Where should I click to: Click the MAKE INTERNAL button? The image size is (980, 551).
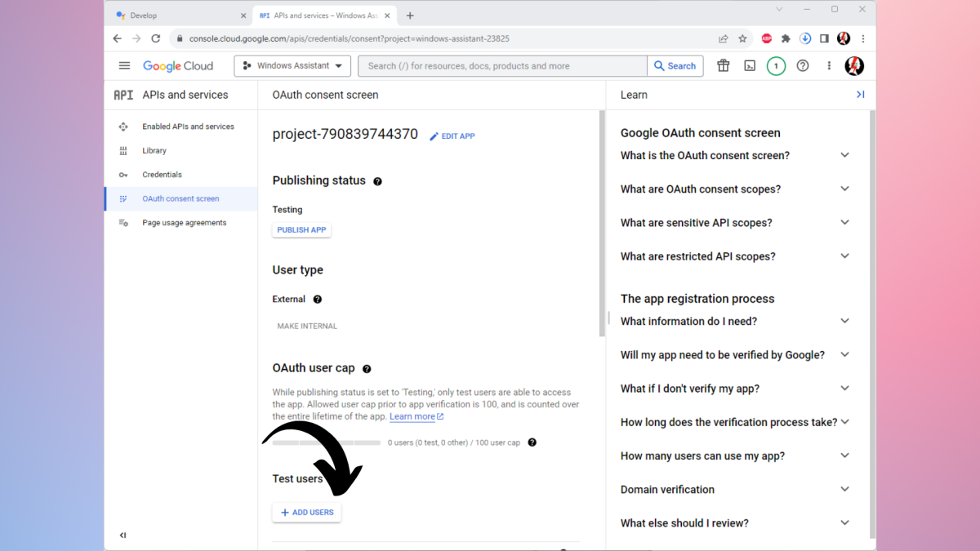[x=307, y=326]
